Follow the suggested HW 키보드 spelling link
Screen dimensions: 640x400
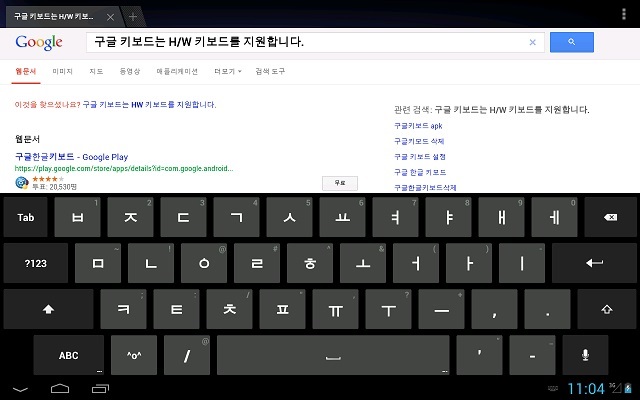point(149,104)
